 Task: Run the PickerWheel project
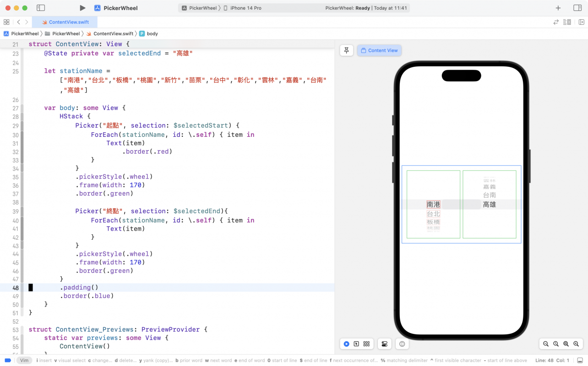click(82, 8)
